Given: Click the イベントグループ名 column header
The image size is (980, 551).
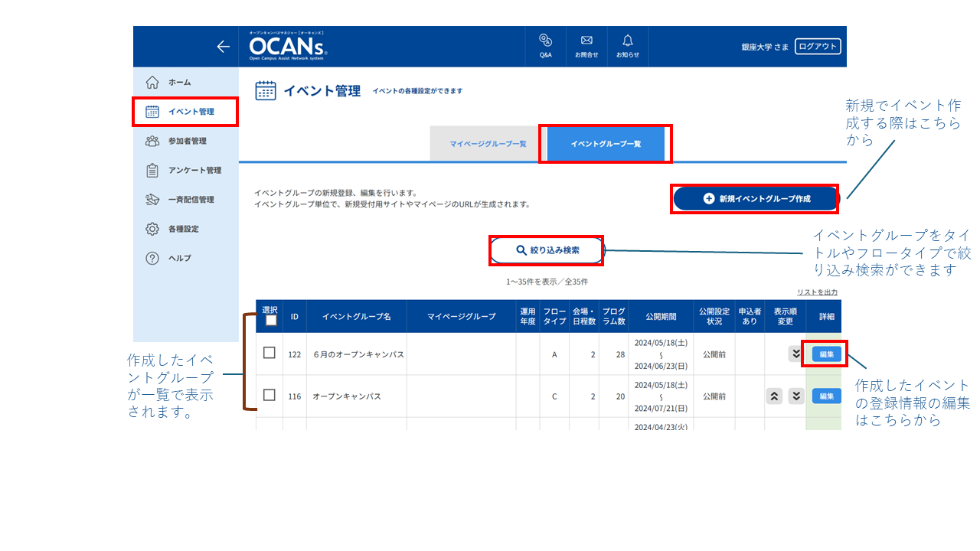Looking at the screenshot, I should (x=356, y=316).
